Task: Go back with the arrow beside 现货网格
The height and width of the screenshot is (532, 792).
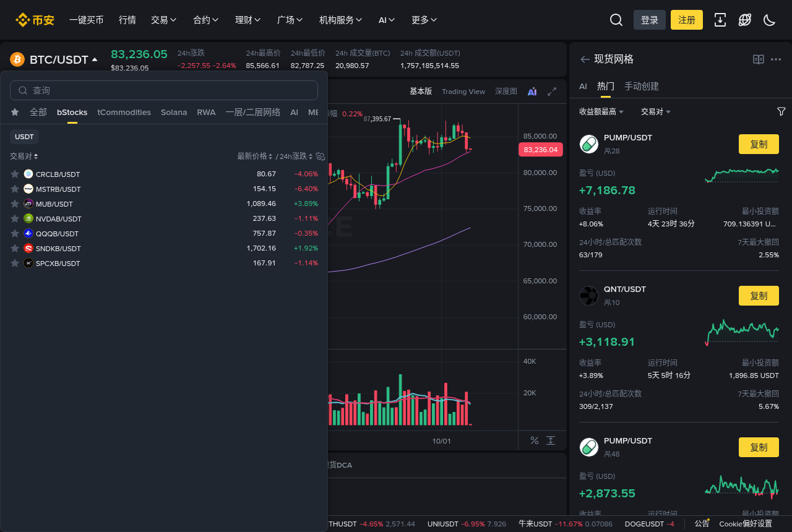Action: [585, 59]
